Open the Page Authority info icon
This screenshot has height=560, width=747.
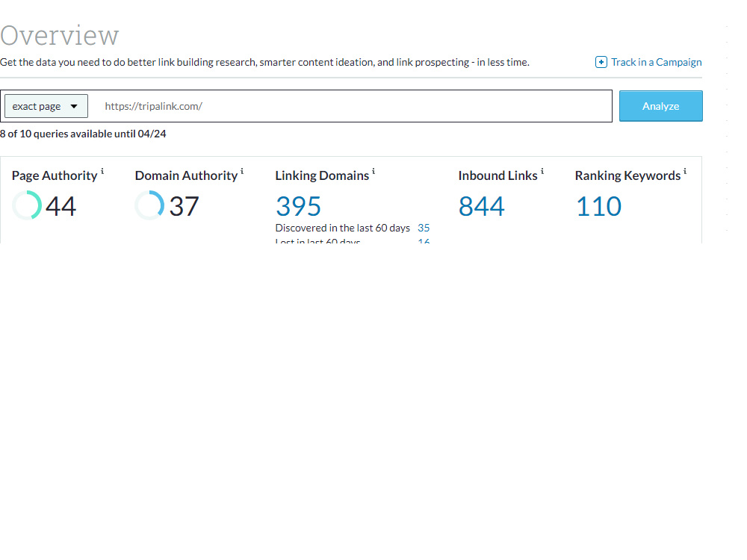(x=102, y=171)
